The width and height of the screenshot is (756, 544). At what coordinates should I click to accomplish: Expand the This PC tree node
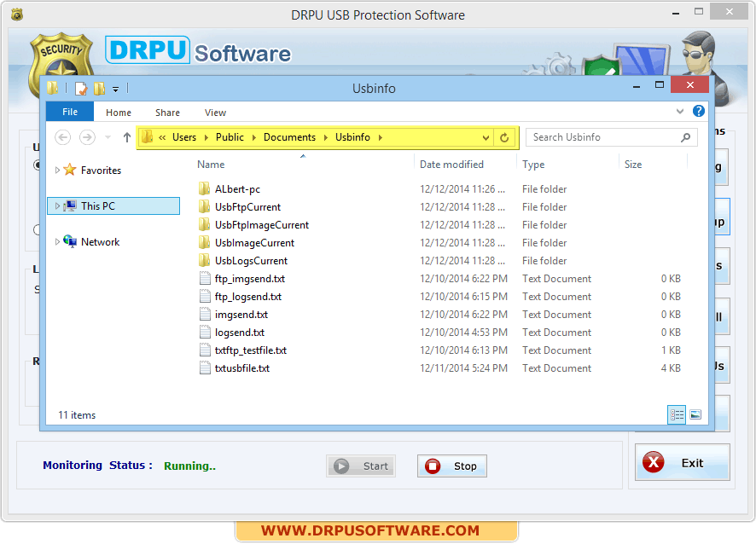coord(57,206)
